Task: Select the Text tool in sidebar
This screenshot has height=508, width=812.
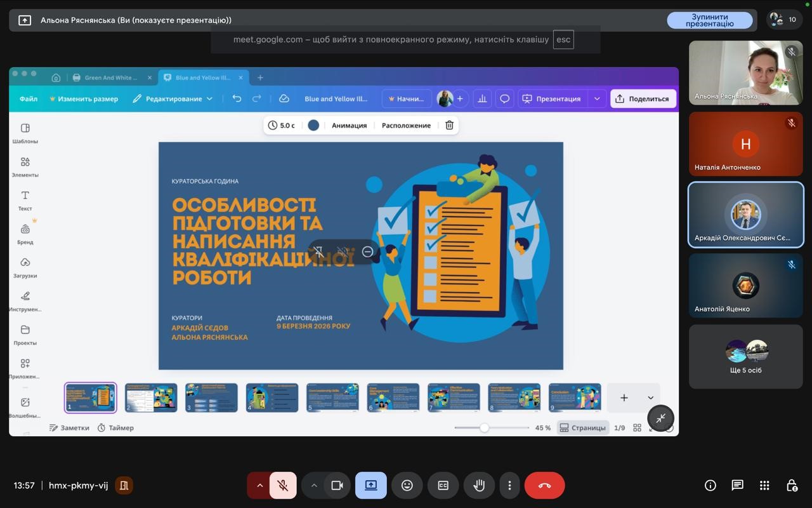Action: pyautogui.click(x=25, y=200)
